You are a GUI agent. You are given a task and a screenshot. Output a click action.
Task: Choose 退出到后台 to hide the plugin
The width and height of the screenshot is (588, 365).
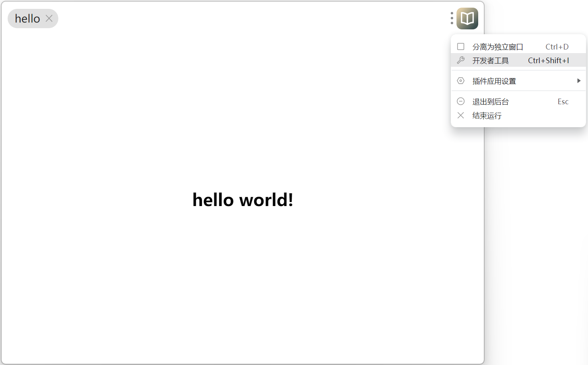[491, 101]
